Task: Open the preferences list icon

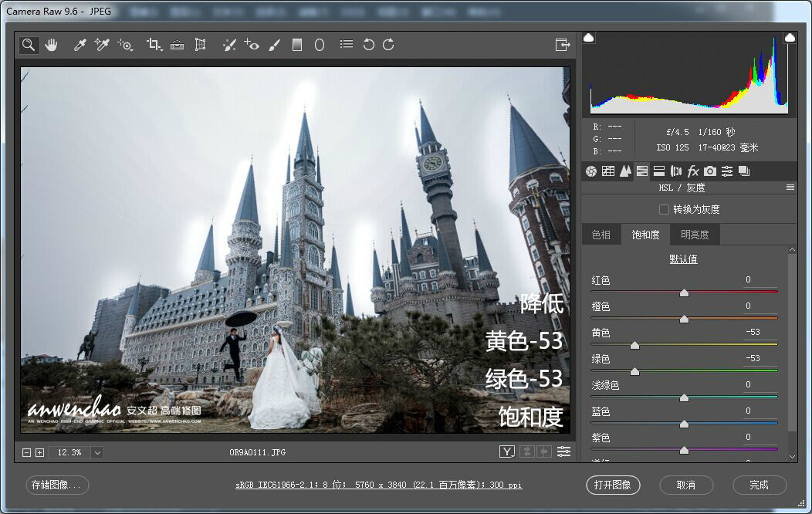Action: point(347,45)
